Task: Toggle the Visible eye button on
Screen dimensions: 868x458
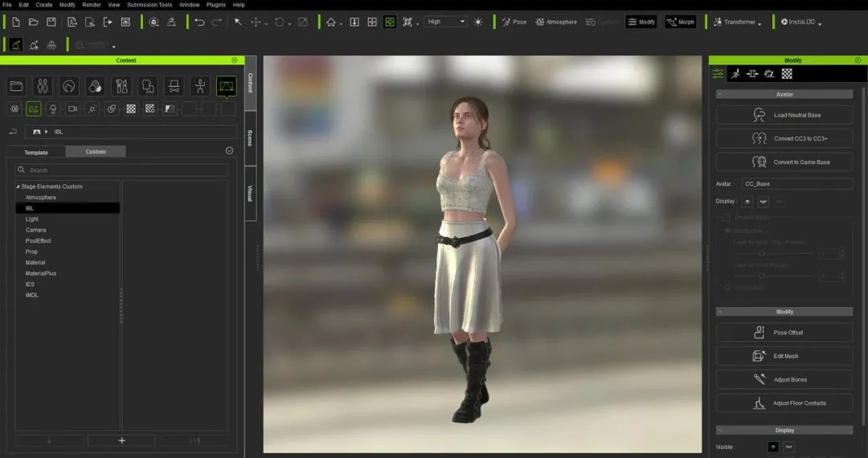Action: pos(772,447)
